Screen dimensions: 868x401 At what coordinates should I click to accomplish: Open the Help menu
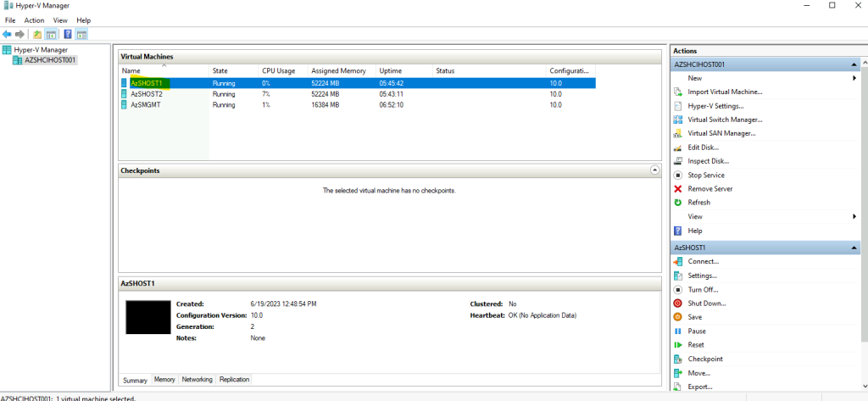coord(84,20)
